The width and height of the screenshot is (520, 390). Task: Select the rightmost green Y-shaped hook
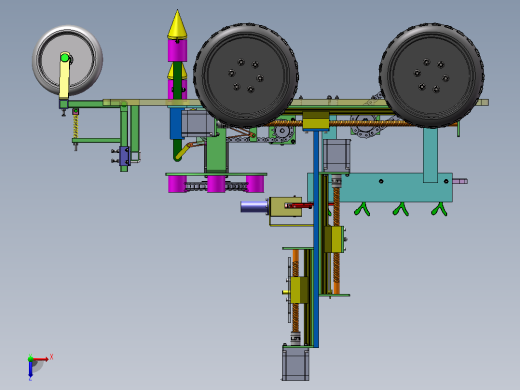click(439, 209)
